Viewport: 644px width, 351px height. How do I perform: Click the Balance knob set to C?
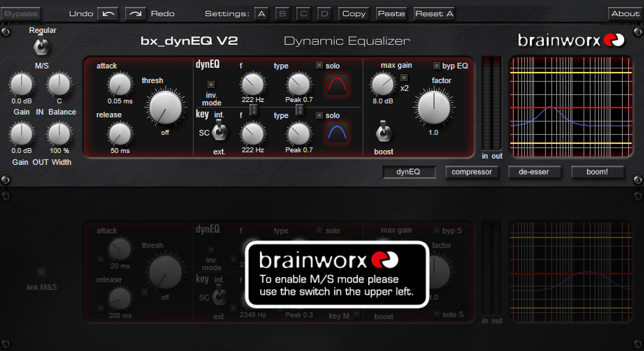(x=59, y=85)
